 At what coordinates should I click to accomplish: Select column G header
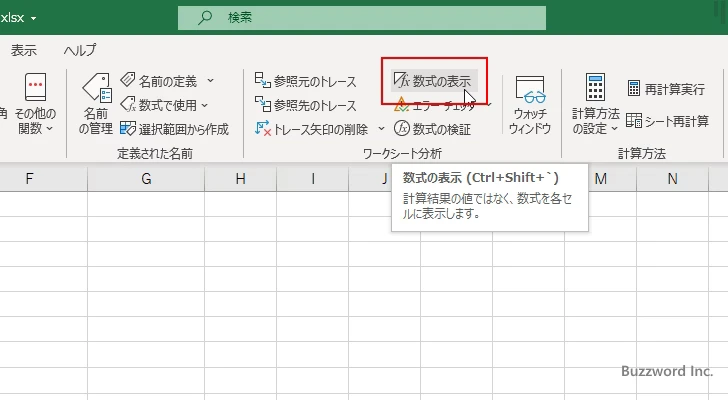coord(146,179)
